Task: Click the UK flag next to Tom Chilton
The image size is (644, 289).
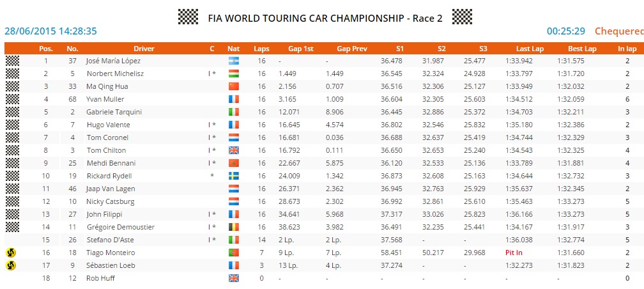Action: [233, 150]
